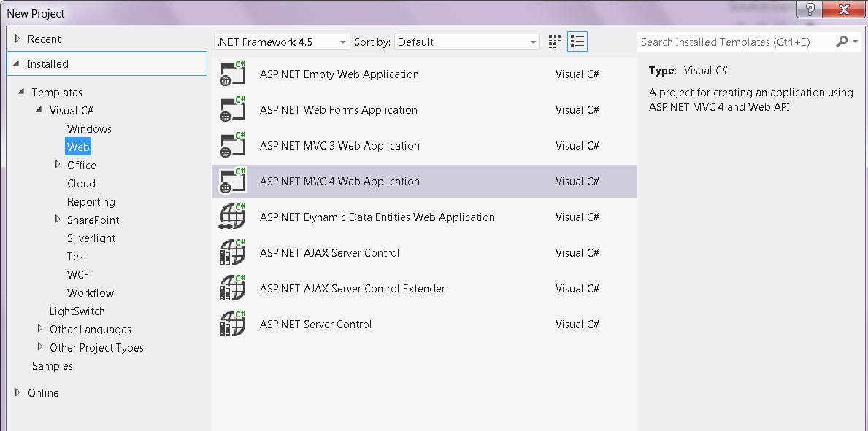This screenshot has height=431, width=868.
Task: Select the Templates tree node
Action: 57,93
